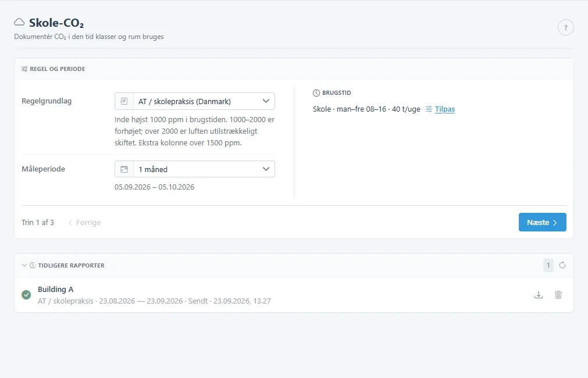The height and width of the screenshot is (378, 588).
Task: Click the adjust icon before Tilpas
Action: click(x=429, y=109)
